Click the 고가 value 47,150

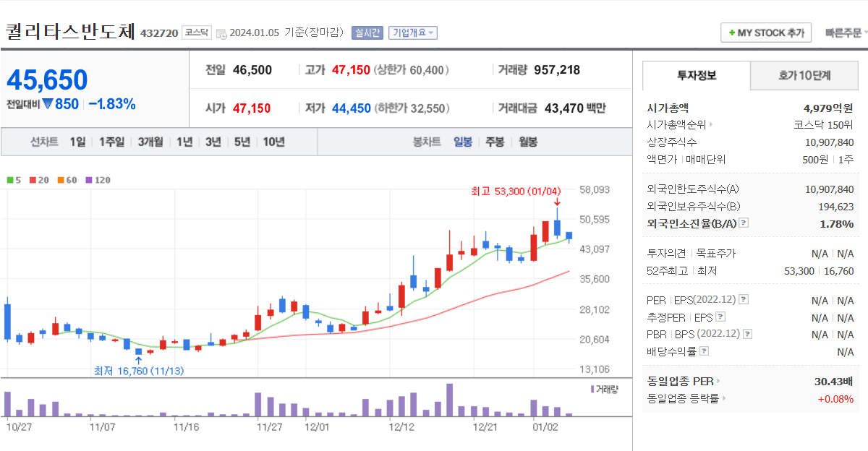tap(351, 70)
